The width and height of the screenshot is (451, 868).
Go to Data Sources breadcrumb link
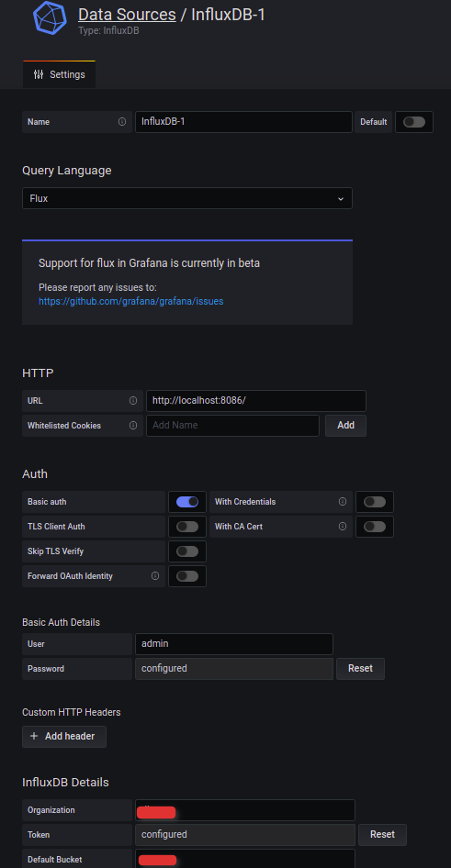[127, 15]
